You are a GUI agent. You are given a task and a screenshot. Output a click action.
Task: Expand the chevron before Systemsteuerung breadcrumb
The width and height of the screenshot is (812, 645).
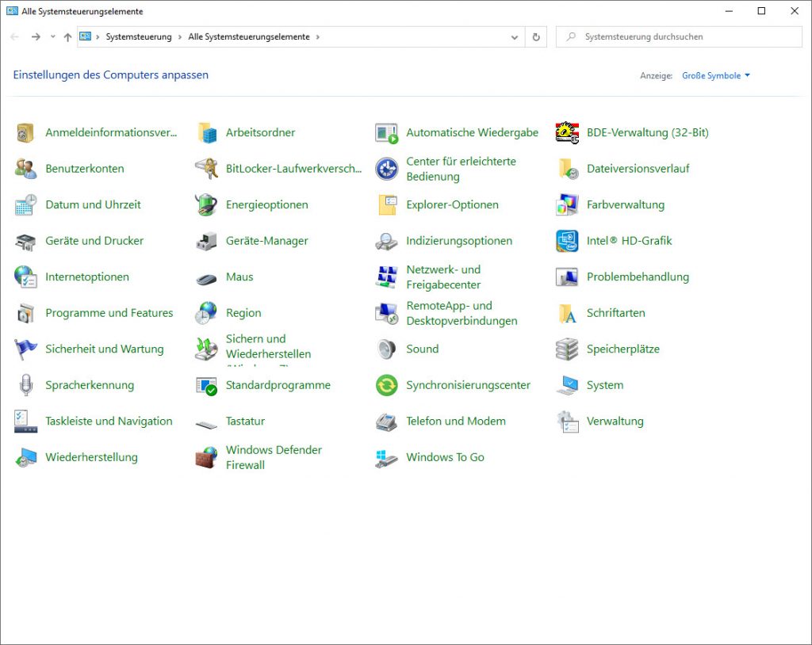pos(98,36)
